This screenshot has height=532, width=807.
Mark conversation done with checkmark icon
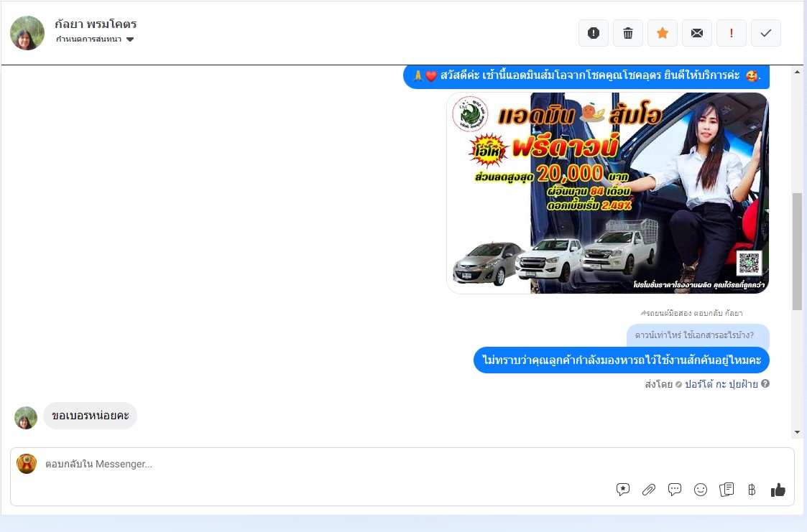point(766,33)
